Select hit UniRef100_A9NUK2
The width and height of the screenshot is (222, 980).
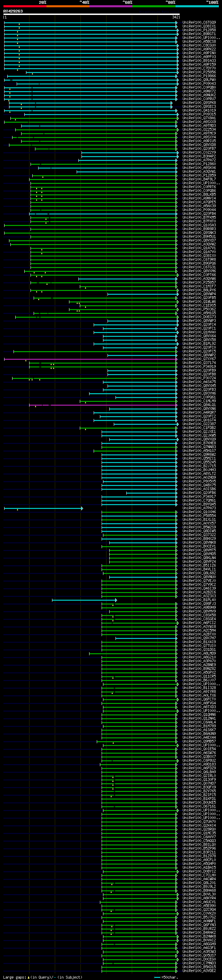coord(199,95)
